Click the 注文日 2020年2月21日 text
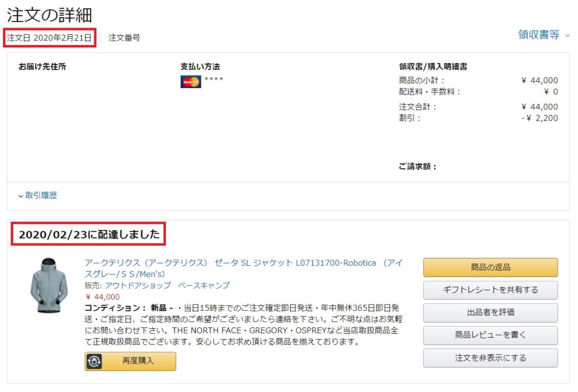 [x=49, y=38]
